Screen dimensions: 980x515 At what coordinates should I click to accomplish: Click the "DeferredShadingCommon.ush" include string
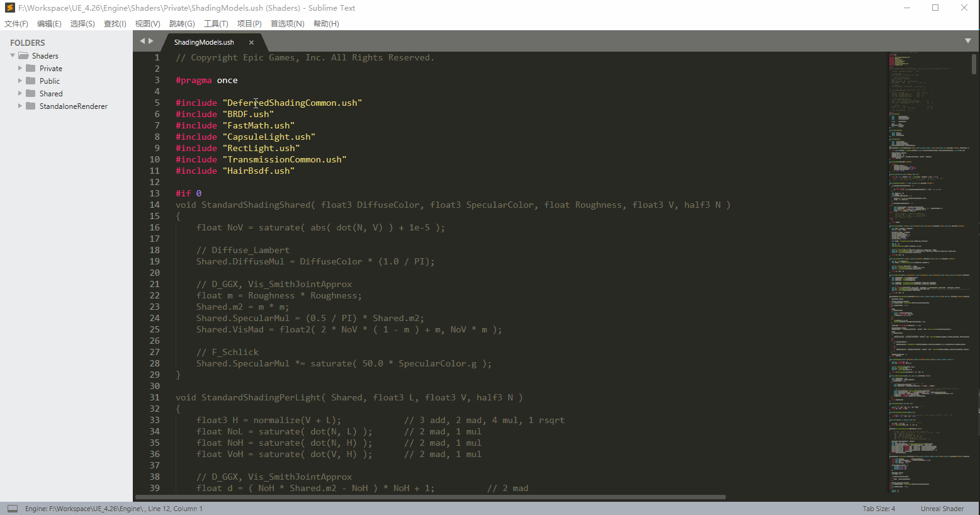point(293,103)
